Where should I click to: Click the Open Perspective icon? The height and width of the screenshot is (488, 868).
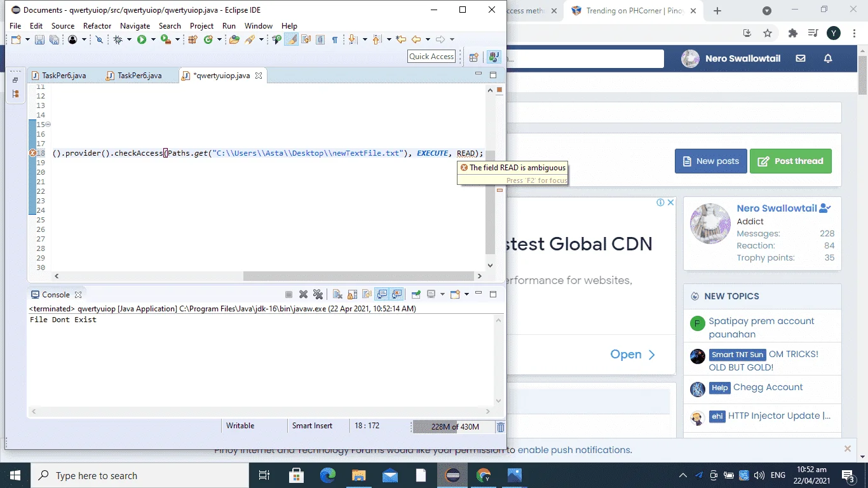[x=473, y=57]
